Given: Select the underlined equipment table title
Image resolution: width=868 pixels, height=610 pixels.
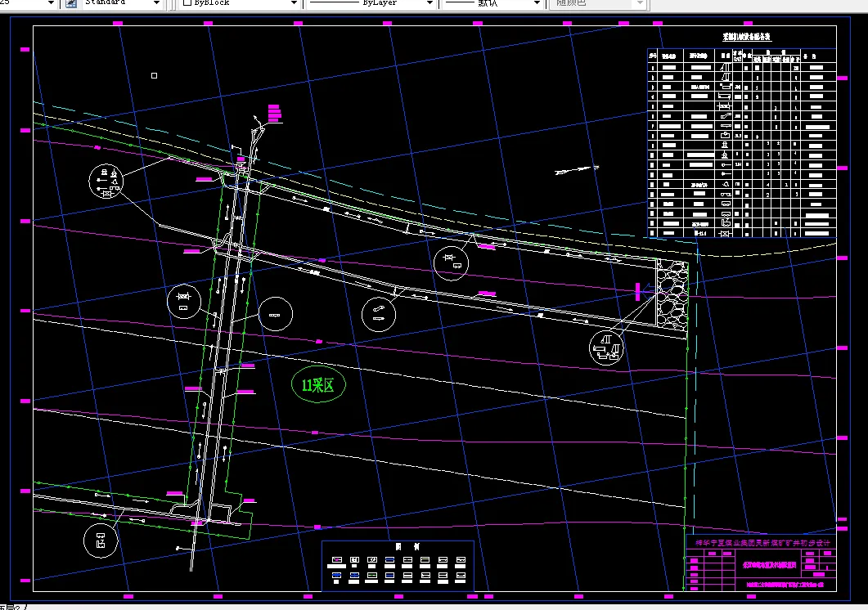Looking at the screenshot, I should click(x=747, y=37).
